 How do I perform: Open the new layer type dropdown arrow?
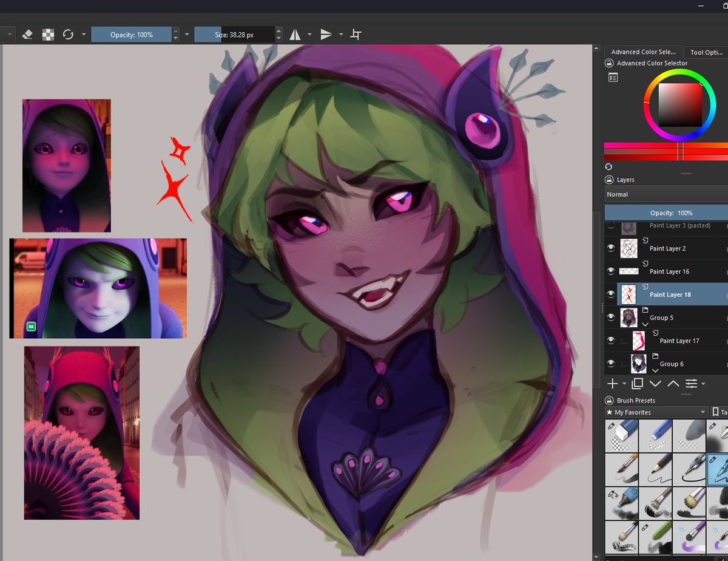click(x=624, y=384)
